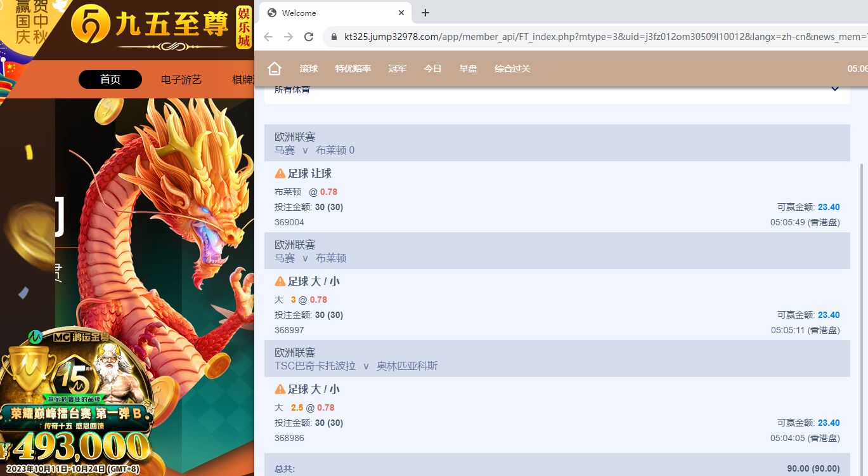Viewport: 868px width, 476px height.
Task: Click the 05:04:05 (香港盘) timestamp
Action: [805, 439]
